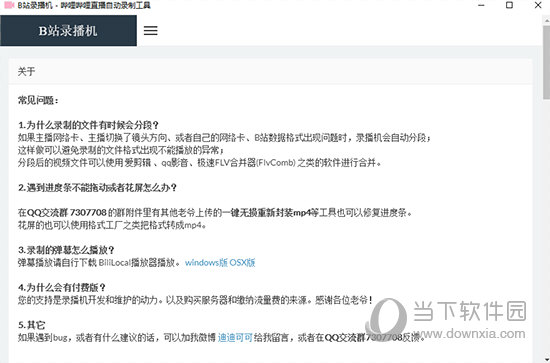Click the line 这样做可以避免录制的文件格式出现不能播放的异常
This screenshot has width=550, height=363.
pyautogui.click(x=121, y=150)
